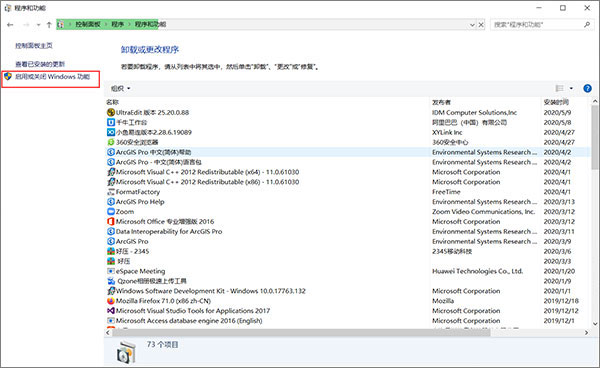Viewport: 600px width, 368px height.
Task: Click the back navigation arrow
Action: [x=10, y=25]
